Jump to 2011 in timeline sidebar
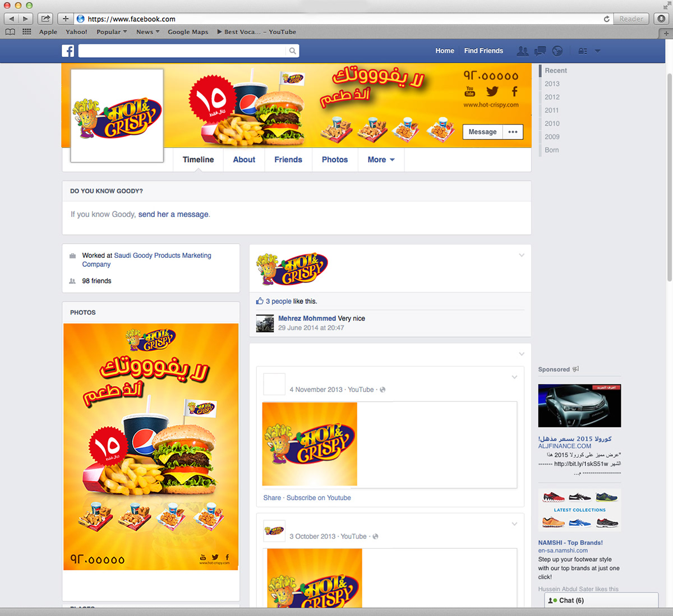The height and width of the screenshot is (616, 673). 552,110
